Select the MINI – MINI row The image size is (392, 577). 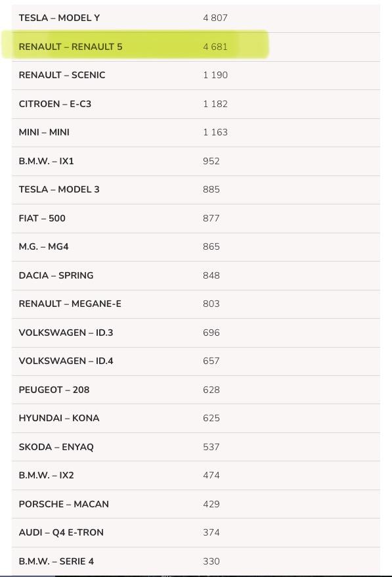(196, 132)
